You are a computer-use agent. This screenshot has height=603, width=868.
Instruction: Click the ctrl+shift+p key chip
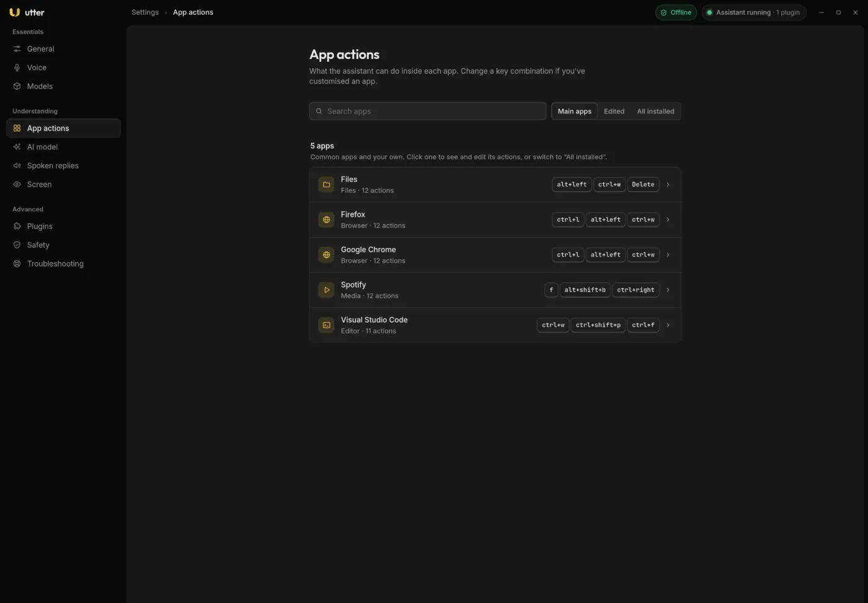598,325
